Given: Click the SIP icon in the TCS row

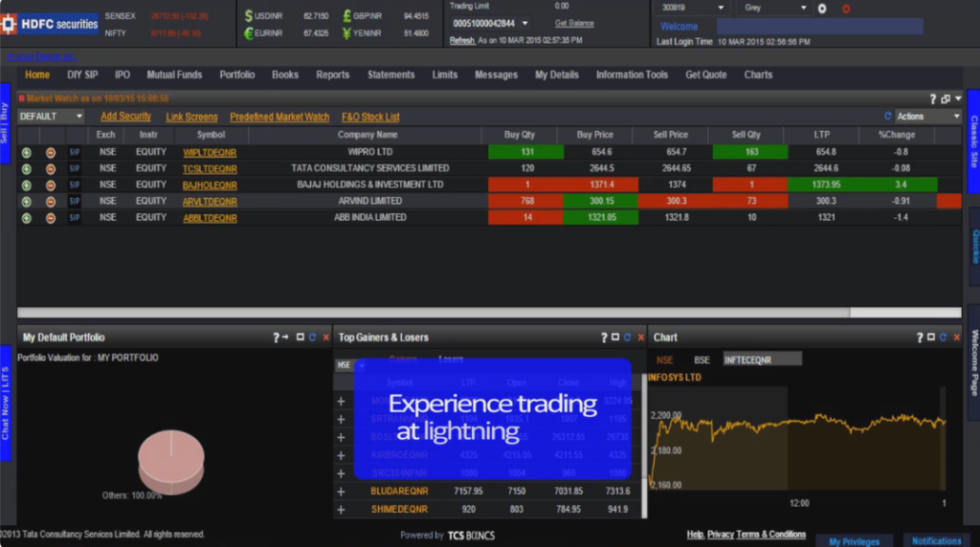Looking at the screenshot, I should (75, 168).
